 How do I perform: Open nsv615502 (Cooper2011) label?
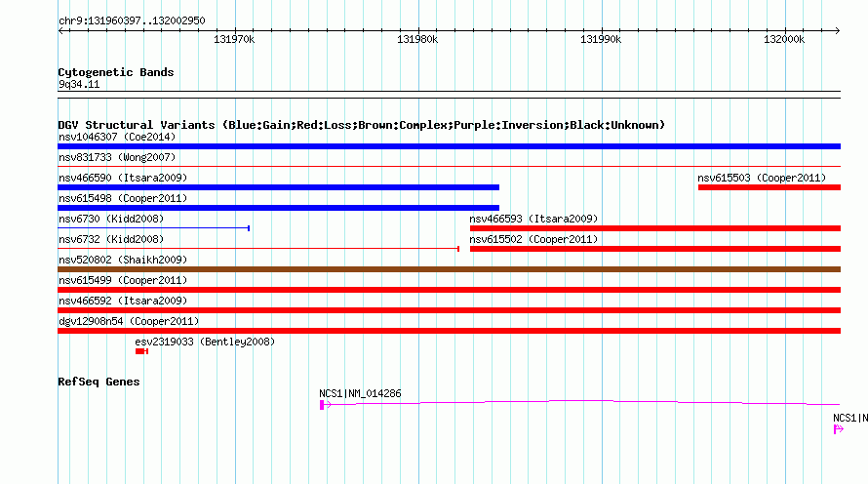click(533, 239)
